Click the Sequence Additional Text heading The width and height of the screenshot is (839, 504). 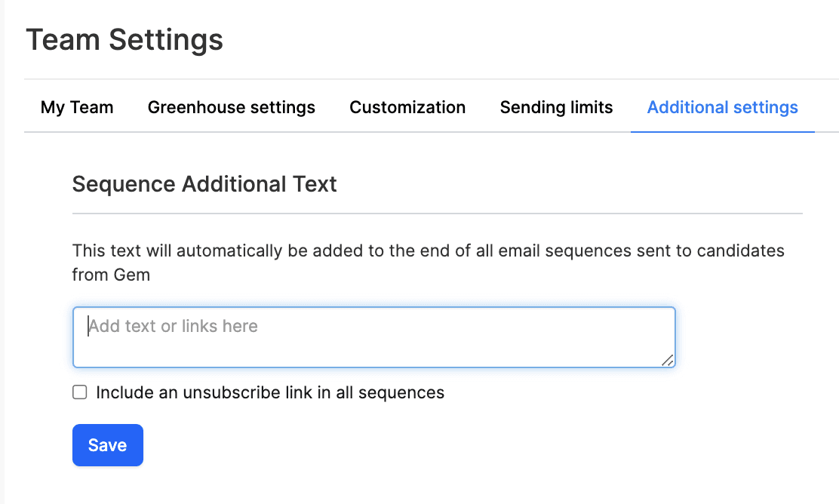(x=204, y=184)
